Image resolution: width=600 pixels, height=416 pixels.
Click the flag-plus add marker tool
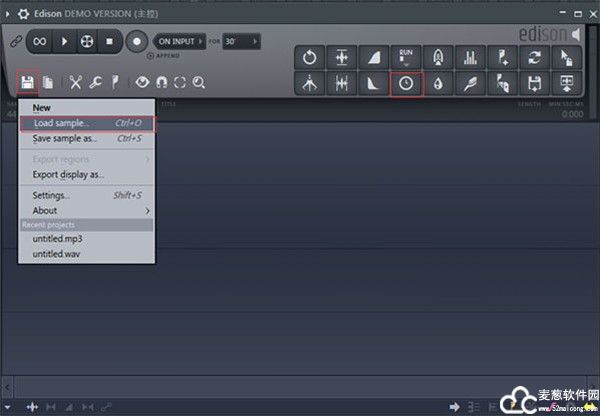[502, 58]
